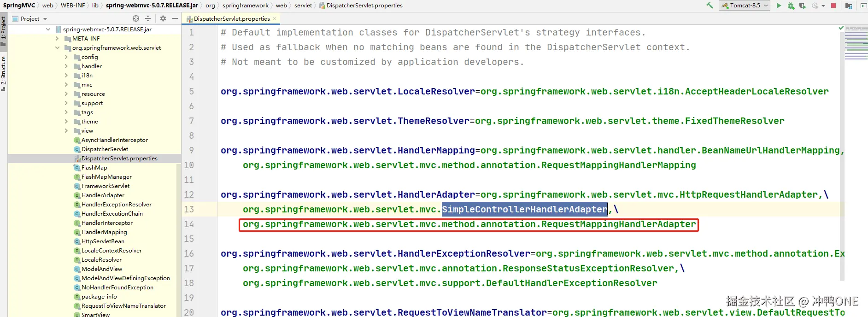Collapse the spring-webmvc-5.0.7.RELEASE.jar tree node

pos(48,29)
